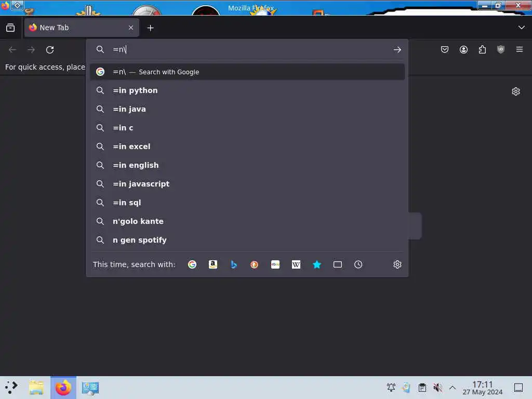Screen dimensions: 532x399
Task: Open new tab personalize gear icon
Action: pyautogui.click(x=516, y=91)
